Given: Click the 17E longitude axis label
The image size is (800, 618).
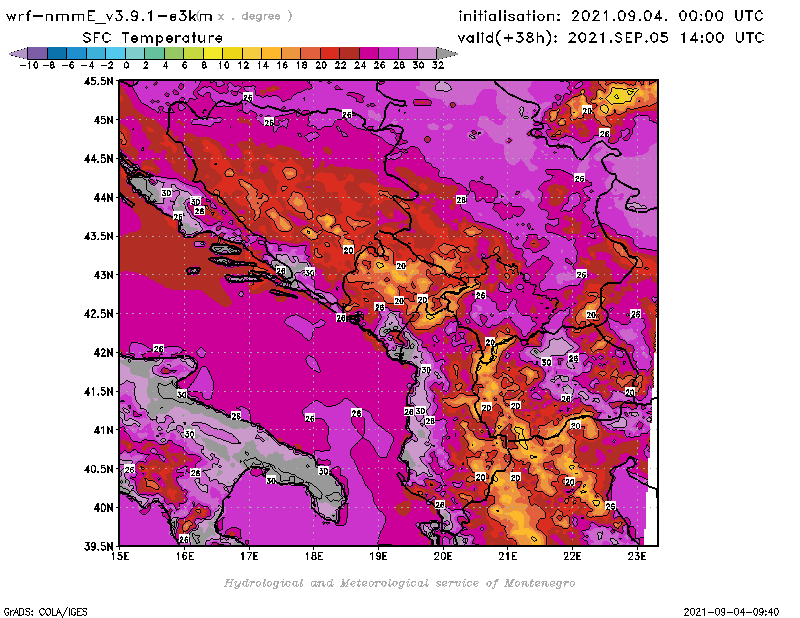Looking at the screenshot, I should click(x=249, y=556).
